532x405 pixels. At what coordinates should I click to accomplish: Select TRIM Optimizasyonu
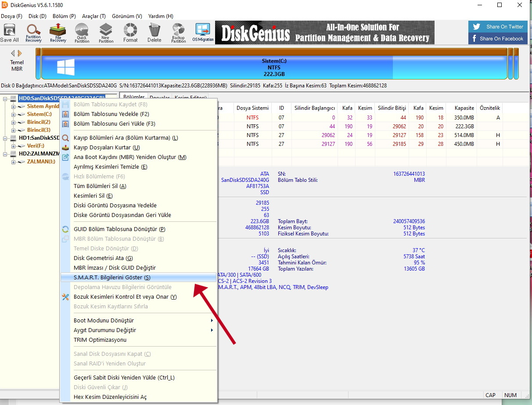click(x=139, y=340)
